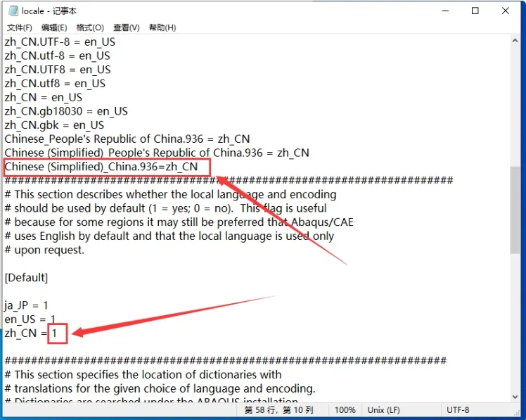This screenshot has width=526, height=420.
Task: Open the 文件(F) menu
Action: (x=20, y=27)
